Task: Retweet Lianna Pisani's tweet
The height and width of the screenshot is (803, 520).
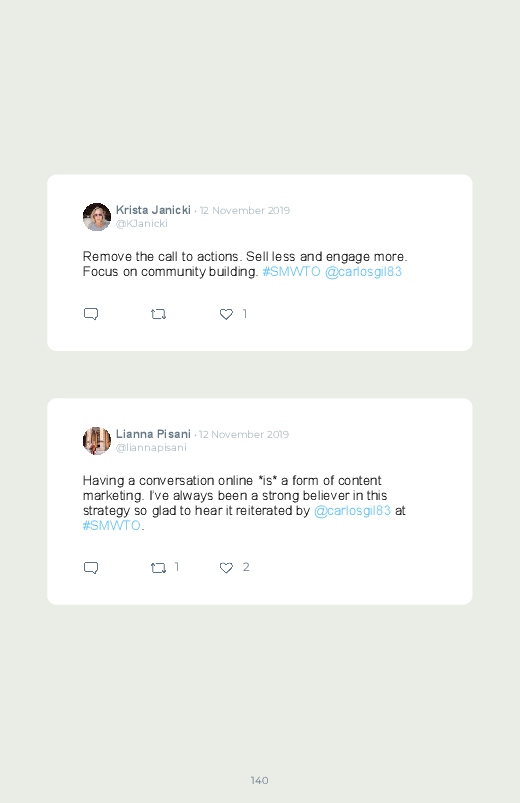Action: tap(158, 567)
